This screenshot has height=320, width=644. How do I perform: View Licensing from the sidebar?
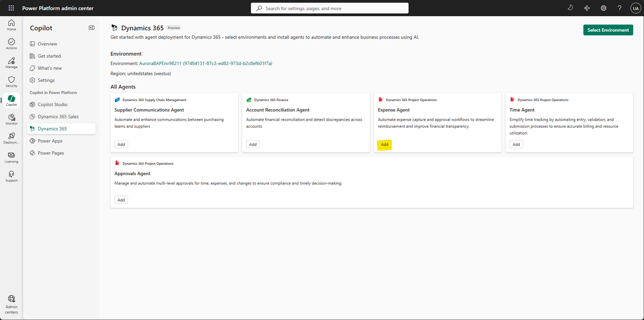click(x=11, y=156)
